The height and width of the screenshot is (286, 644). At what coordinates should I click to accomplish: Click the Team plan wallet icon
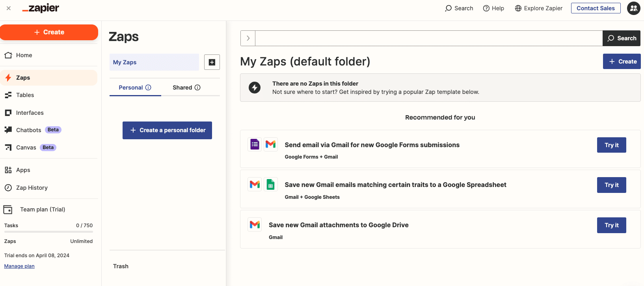[x=8, y=209]
